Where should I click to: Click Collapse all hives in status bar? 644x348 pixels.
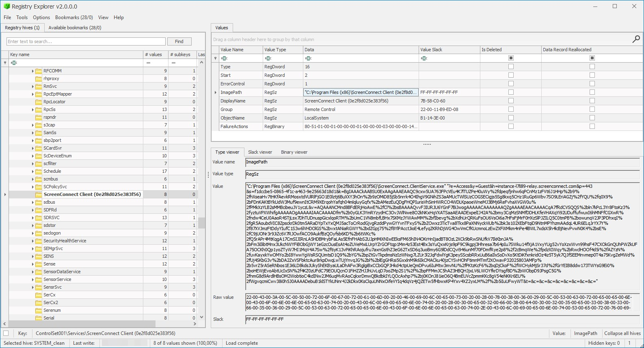tap(622, 333)
